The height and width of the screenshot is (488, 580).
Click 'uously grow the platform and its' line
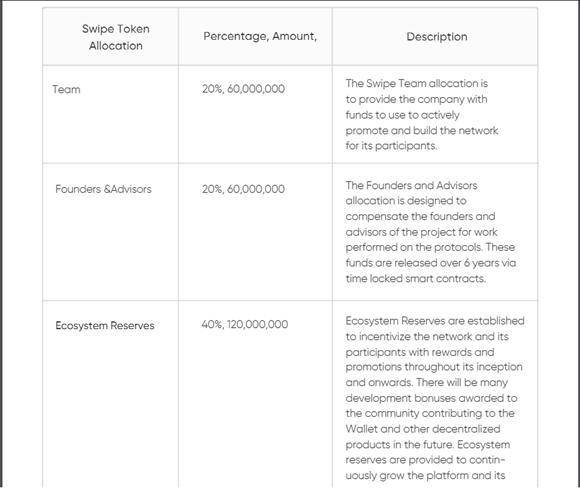tap(425, 475)
